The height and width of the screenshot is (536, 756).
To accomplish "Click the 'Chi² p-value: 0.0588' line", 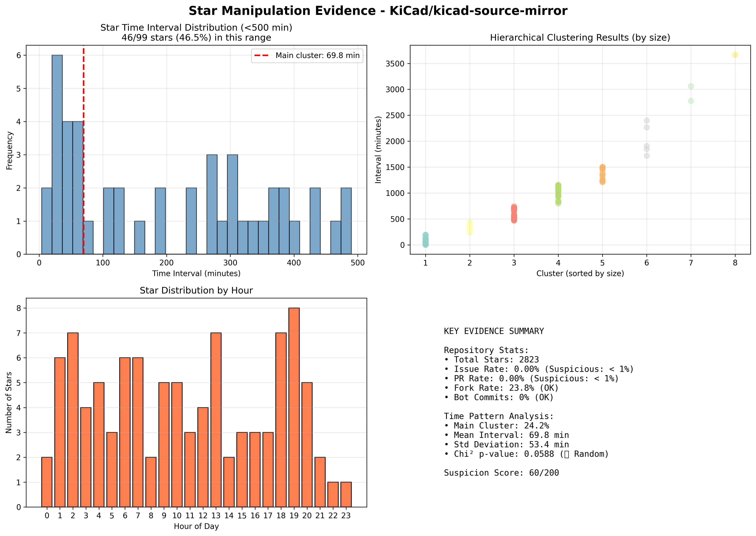I will pyautogui.click(x=526, y=454).
